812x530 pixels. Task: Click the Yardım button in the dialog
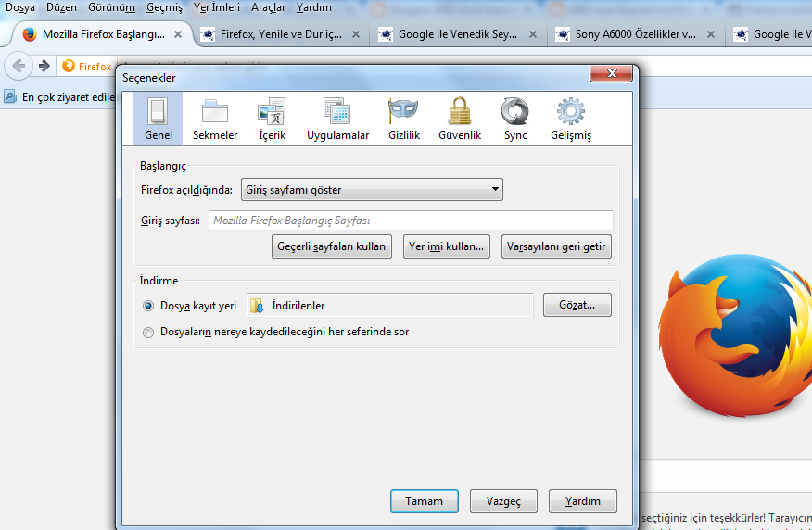click(x=583, y=501)
